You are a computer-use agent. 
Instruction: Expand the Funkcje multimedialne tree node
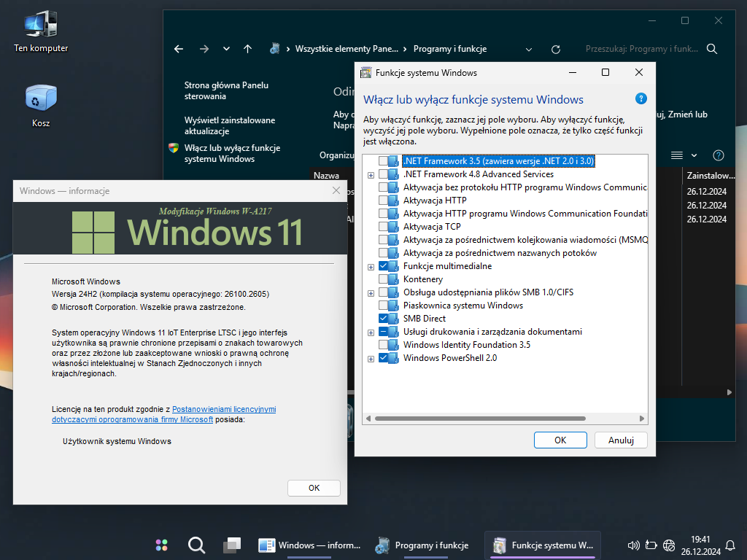pos(371,267)
